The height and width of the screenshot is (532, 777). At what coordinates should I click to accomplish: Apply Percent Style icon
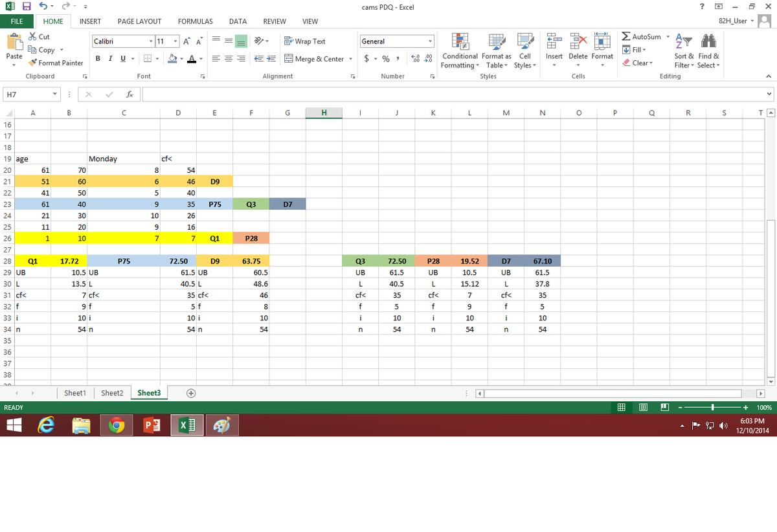387,59
